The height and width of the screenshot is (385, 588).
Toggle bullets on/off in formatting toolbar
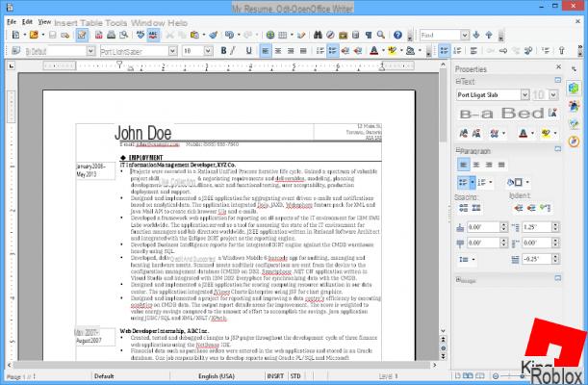pyautogui.click(x=333, y=51)
